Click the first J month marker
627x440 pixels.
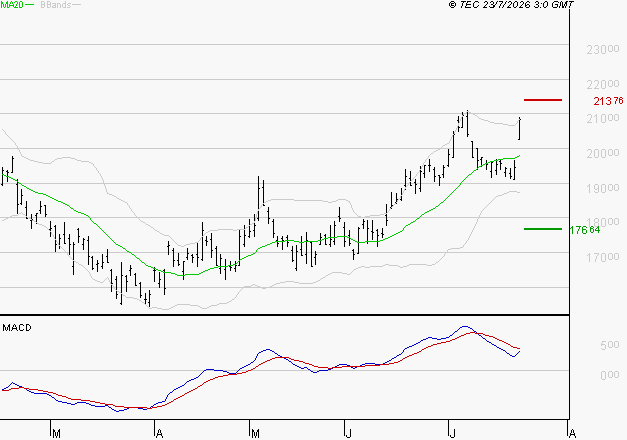click(348, 434)
